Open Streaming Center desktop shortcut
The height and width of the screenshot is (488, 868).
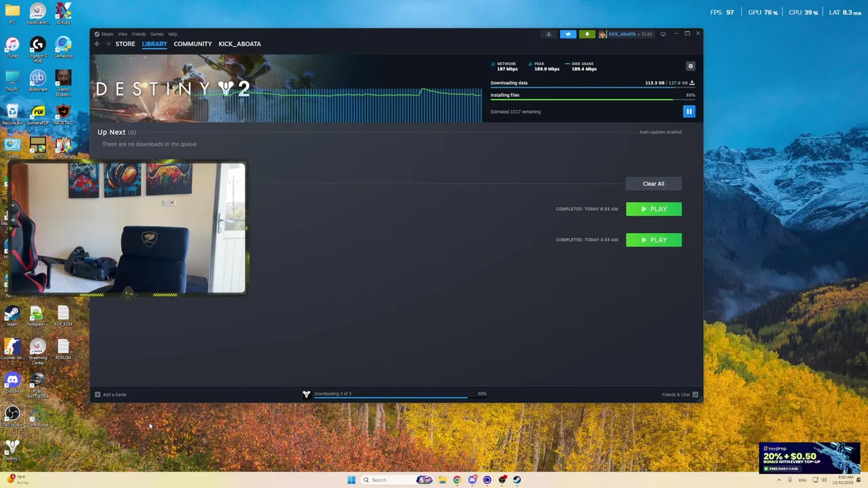[x=37, y=351]
